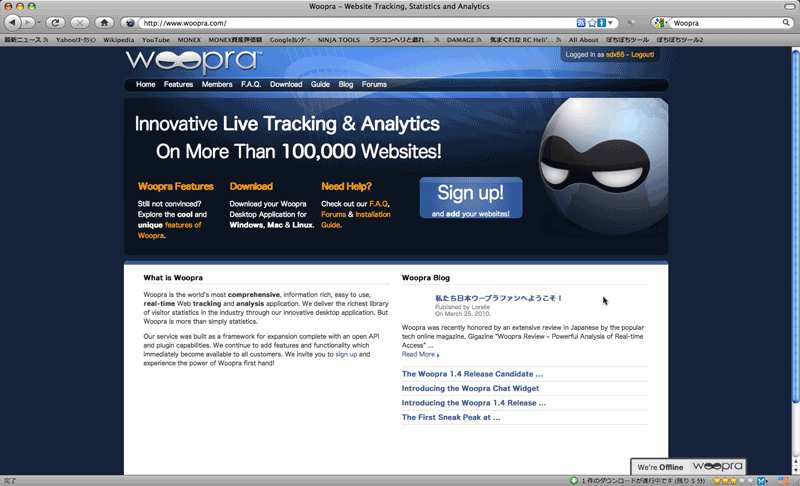Screen dimensions: 800x486
Task: Click the Woopra logo in the header
Action: pyautogui.click(x=194, y=61)
